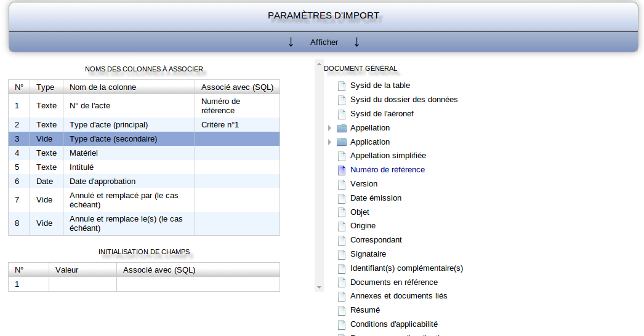Click the Vide type cell in row 3
Screen dimensions: 644x336
pos(46,139)
